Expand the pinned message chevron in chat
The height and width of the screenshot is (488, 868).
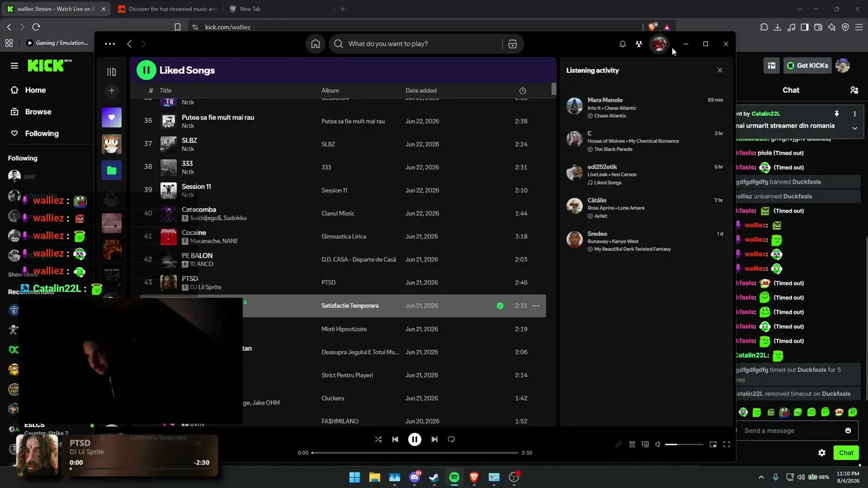[x=854, y=128]
